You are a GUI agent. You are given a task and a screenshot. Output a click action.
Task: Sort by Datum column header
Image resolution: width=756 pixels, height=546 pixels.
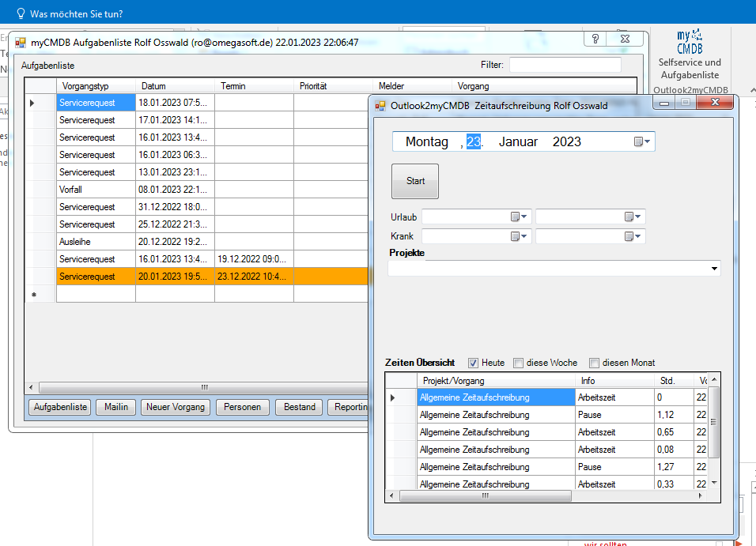(174, 86)
